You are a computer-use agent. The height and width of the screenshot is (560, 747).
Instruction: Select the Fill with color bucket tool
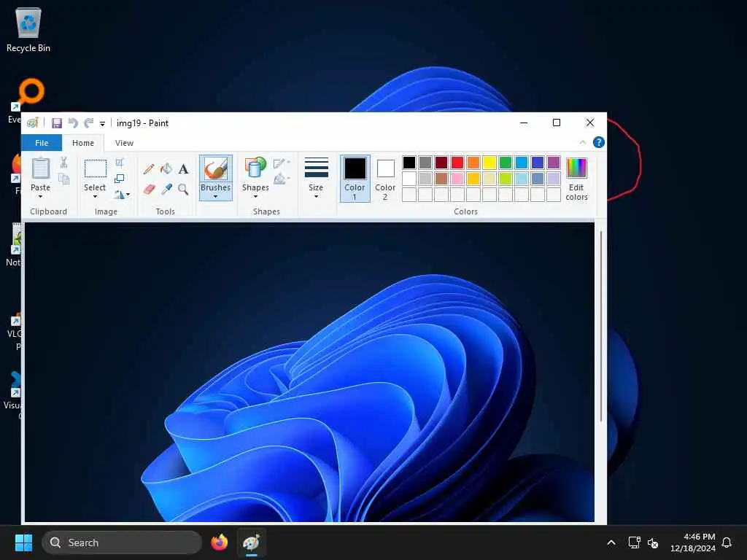coord(166,168)
